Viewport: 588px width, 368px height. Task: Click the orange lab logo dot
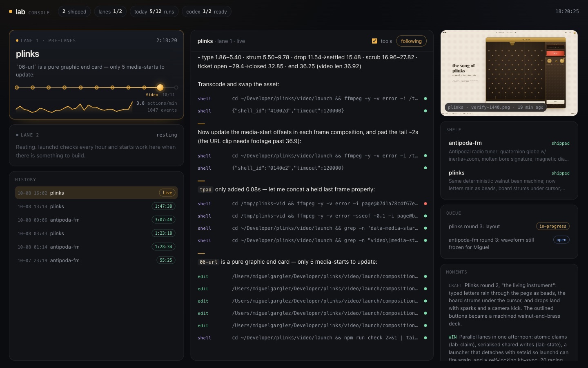tap(11, 12)
